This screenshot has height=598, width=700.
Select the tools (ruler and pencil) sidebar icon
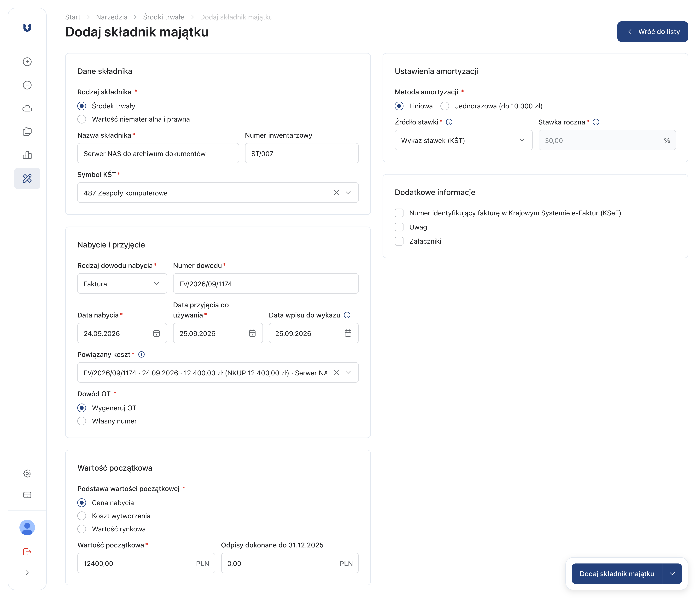27,178
